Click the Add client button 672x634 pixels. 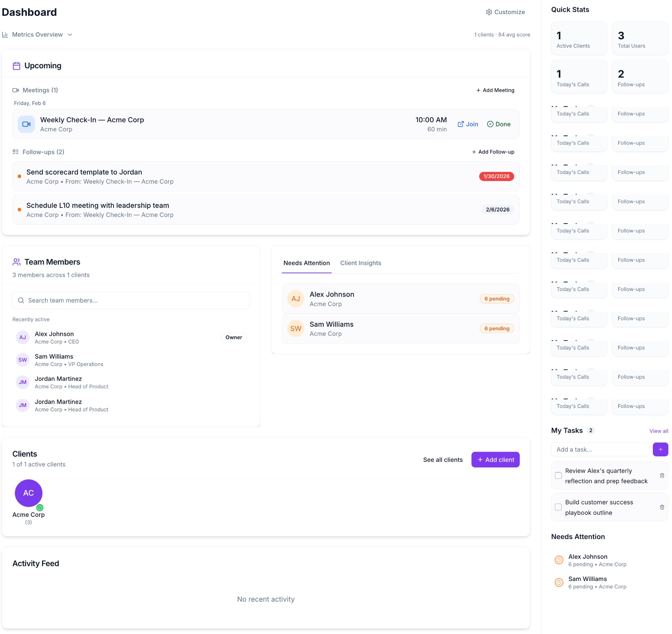pos(495,460)
